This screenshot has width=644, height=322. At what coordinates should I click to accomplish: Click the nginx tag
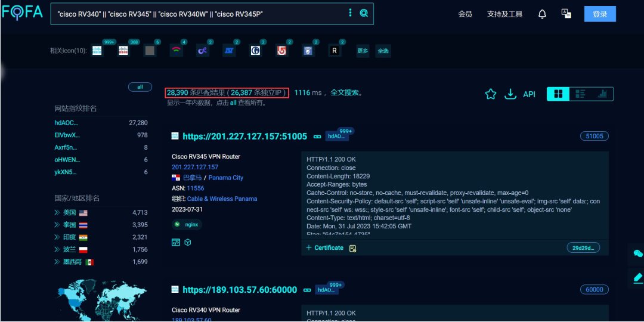(187, 225)
